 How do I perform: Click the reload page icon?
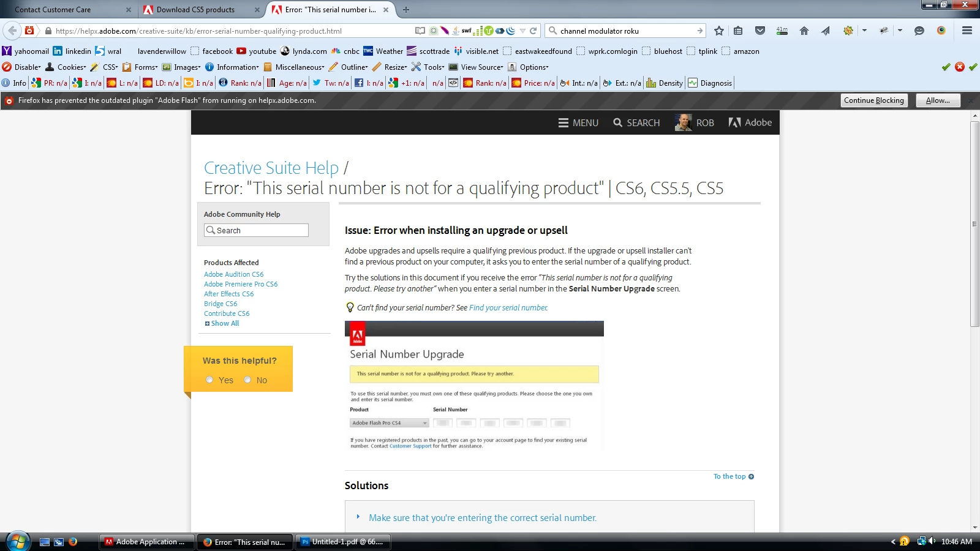(533, 31)
